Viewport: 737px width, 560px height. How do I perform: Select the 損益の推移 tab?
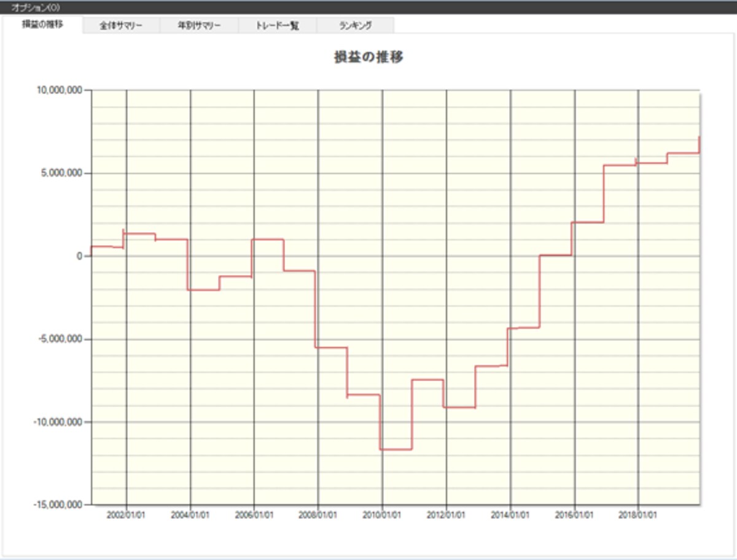[x=42, y=25]
